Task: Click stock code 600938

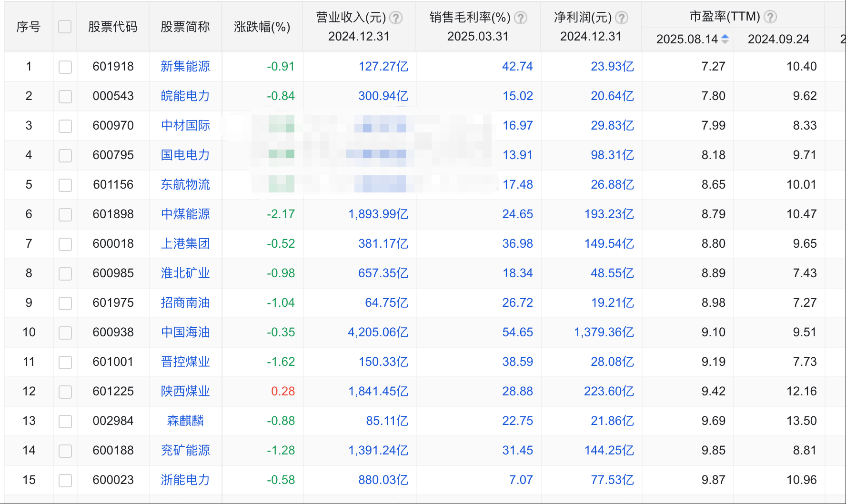Action: 113,332
